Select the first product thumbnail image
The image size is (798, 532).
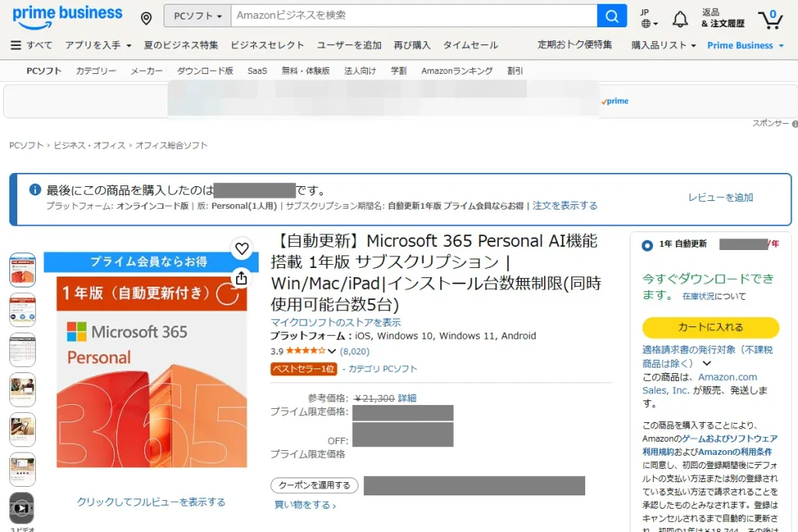tap(23, 270)
